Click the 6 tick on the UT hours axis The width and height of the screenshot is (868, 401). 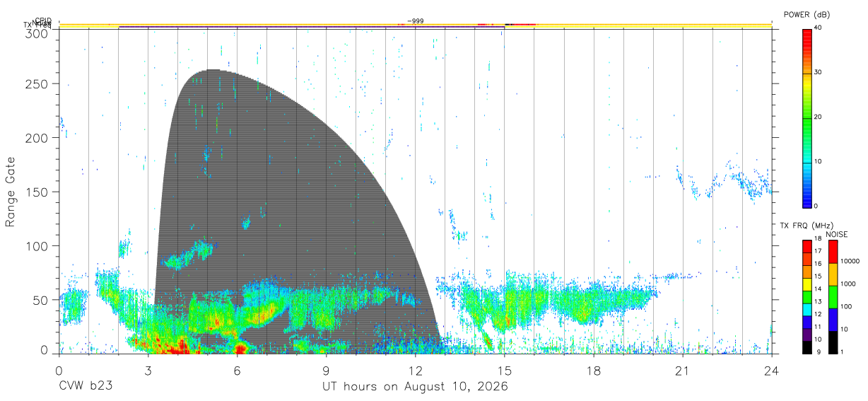pyautogui.click(x=237, y=371)
